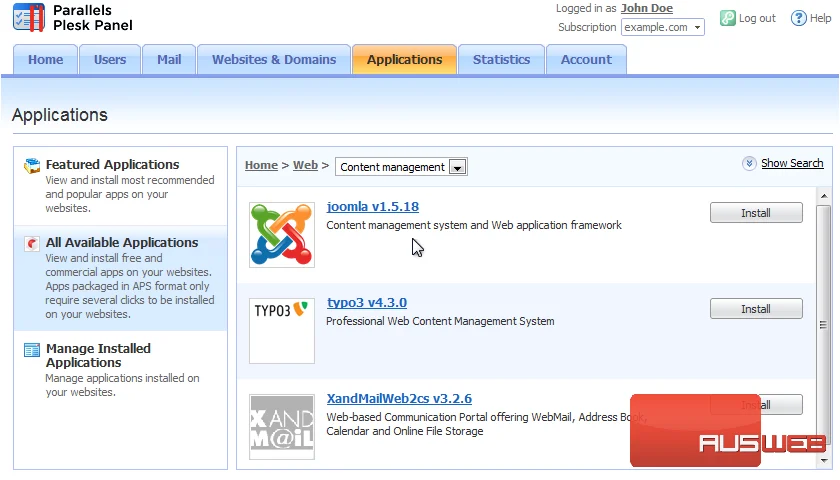This screenshot has width=840, height=480.
Task: Click the All Available Applications icon
Action: tap(32, 244)
